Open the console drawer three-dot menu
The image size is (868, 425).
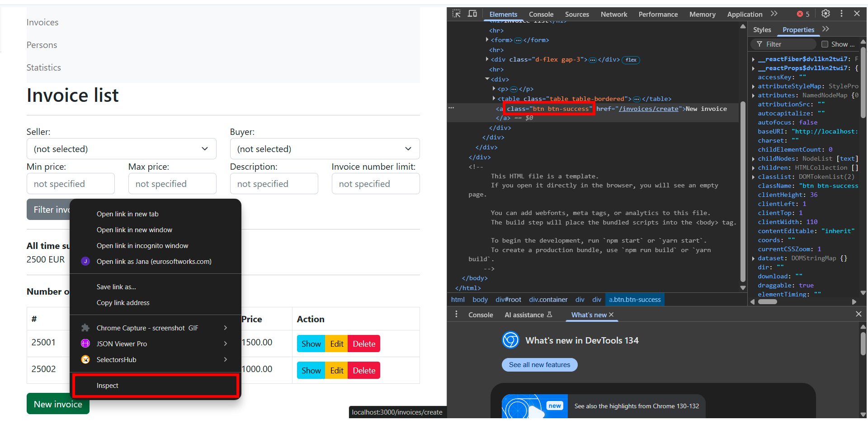click(x=456, y=314)
